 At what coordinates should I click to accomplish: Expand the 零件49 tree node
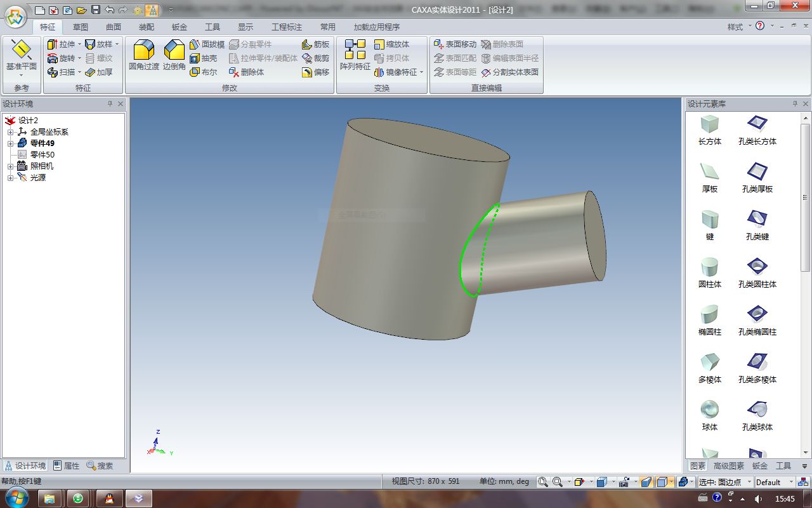[10, 144]
